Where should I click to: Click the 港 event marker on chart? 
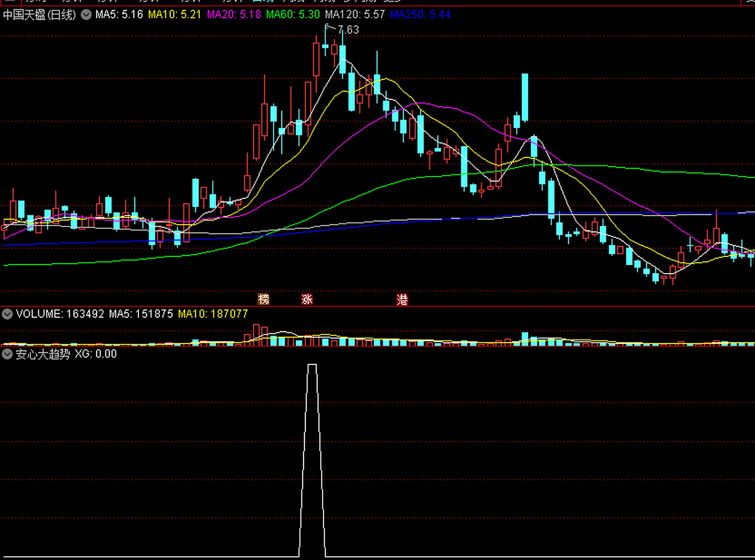pyautogui.click(x=402, y=299)
